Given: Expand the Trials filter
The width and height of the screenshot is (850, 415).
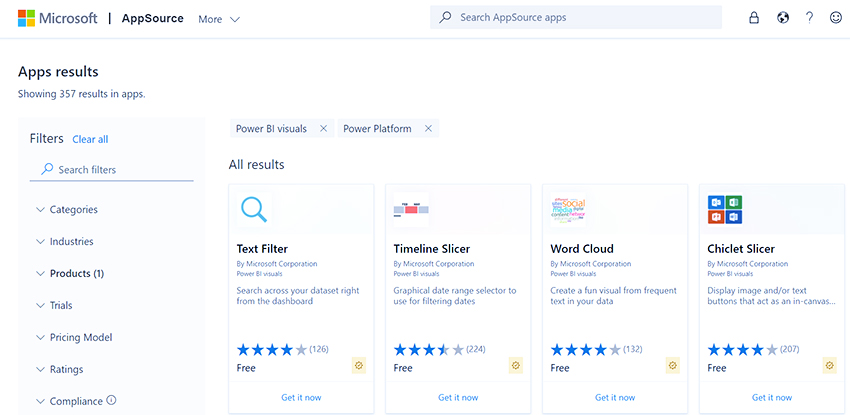Looking at the screenshot, I should pyautogui.click(x=54, y=306).
